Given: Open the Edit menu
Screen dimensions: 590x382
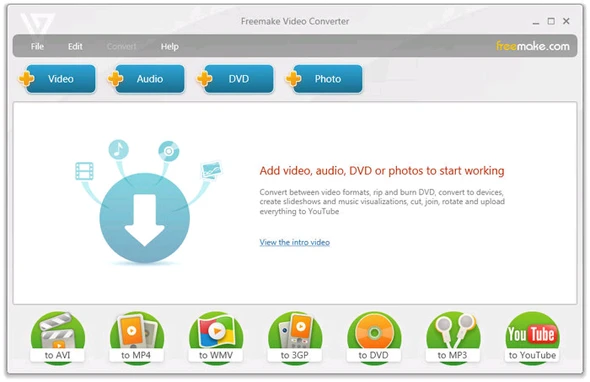Looking at the screenshot, I should (x=75, y=46).
